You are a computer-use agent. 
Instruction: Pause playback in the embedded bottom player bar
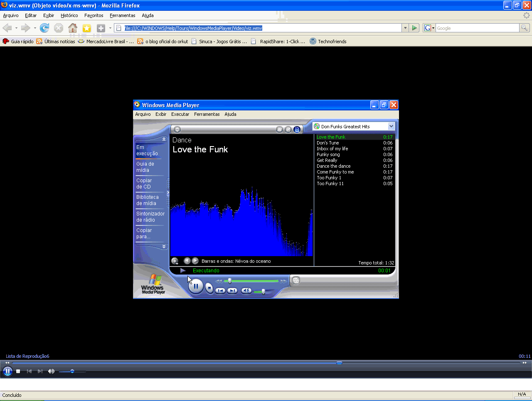coord(7,371)
